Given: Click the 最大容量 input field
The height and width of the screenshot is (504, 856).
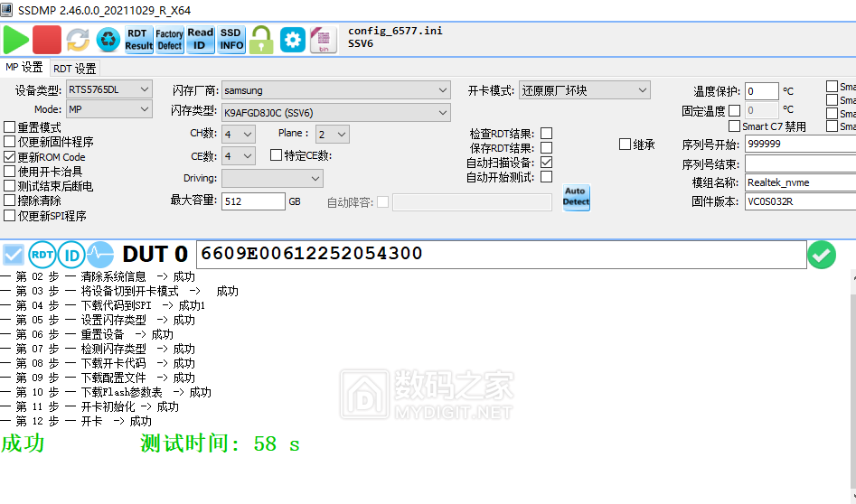Looking at the screenshot, I should pos(252,201).
